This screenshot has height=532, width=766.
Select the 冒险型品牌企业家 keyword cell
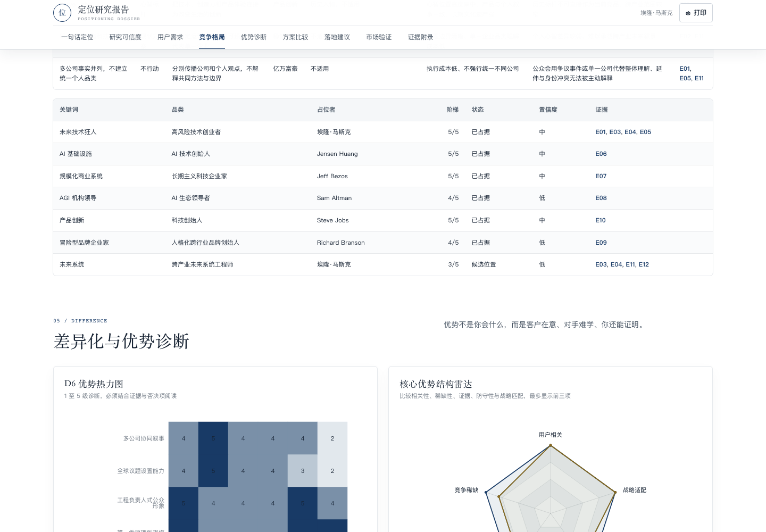[x=84, y=243]
